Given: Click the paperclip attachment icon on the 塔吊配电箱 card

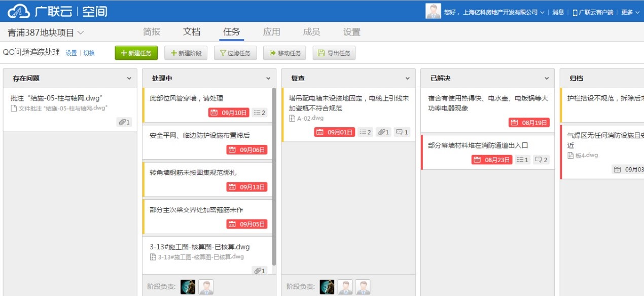Looking at the screenshot, I should click(x=381, y=131).
